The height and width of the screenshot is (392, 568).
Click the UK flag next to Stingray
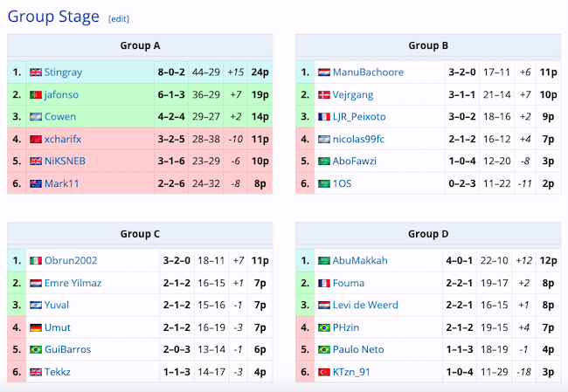(36, 72)
